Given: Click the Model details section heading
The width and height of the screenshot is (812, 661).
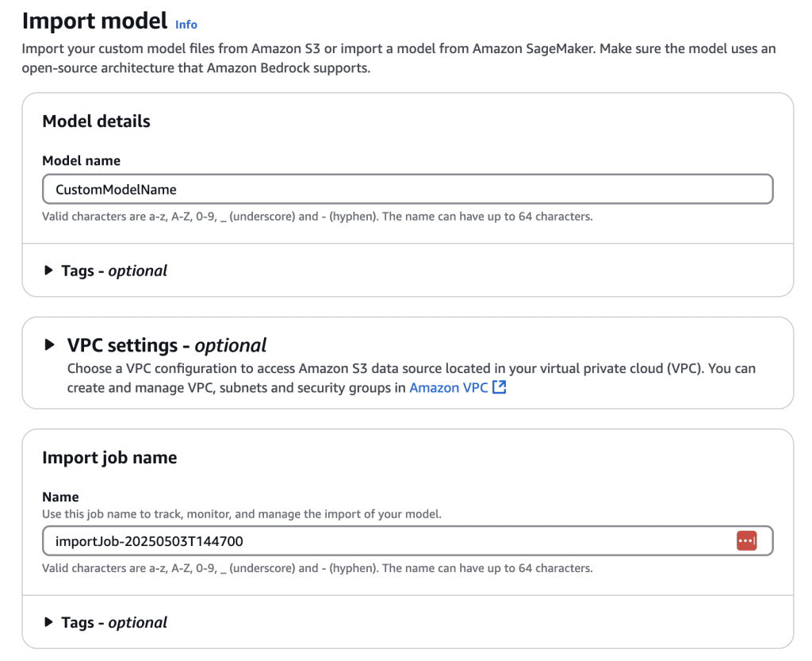Looking at the screenshot, I should coord(96,121).
